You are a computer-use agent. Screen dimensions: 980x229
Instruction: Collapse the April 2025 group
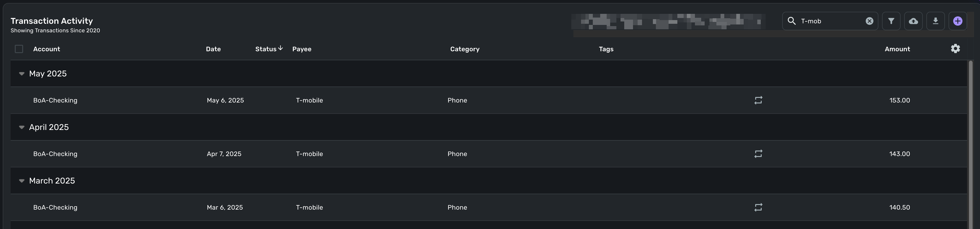pyautogui.click(x=22, y=127)
